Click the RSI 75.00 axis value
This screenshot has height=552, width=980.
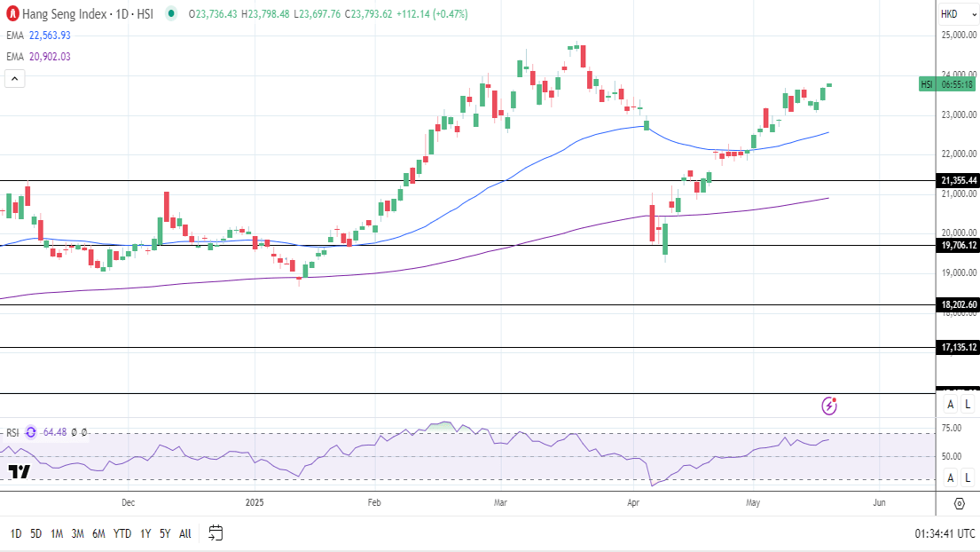pos(952,429)
